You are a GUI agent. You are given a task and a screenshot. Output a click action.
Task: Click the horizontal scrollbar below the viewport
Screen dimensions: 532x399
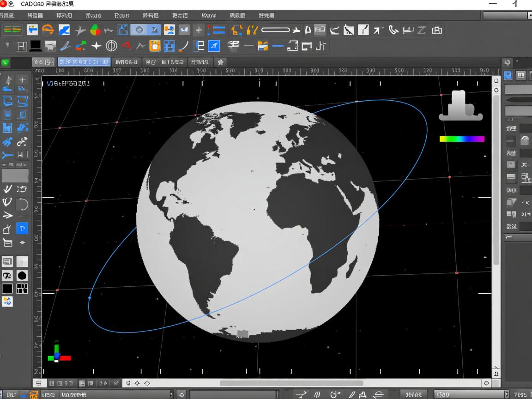(x=291, y=383)
